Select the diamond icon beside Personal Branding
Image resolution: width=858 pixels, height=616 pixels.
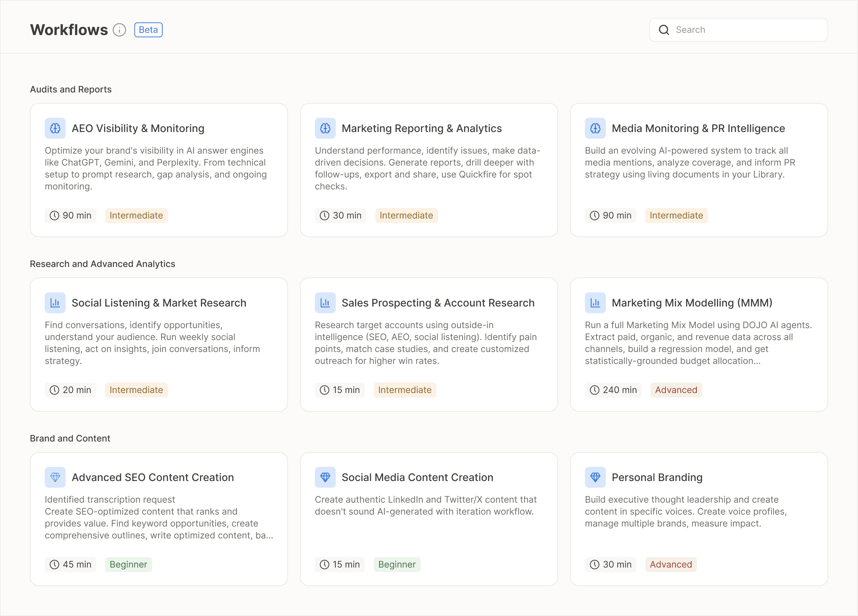tap(595, 477)
